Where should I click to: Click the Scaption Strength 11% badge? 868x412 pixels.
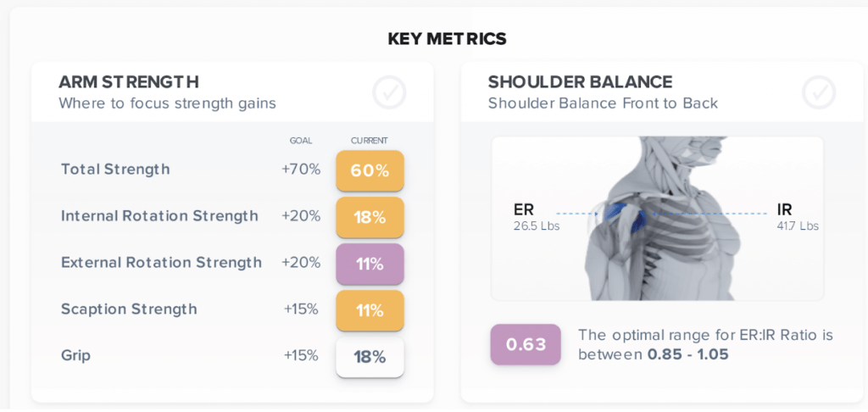[x=370, y=310]
